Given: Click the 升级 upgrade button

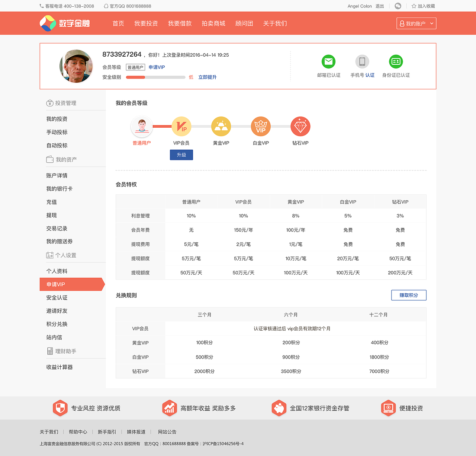Looking at the screenshot, I should pos(181,155).
